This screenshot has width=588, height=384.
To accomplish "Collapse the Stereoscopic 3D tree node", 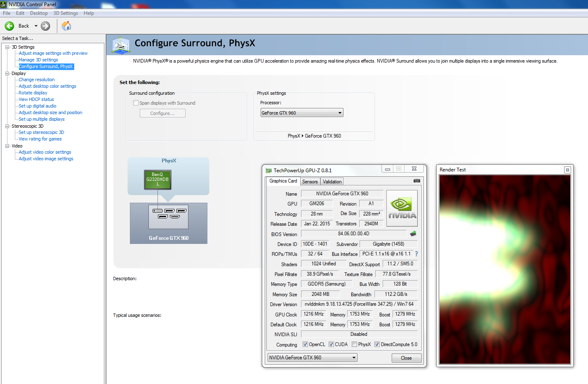I will click(x=7, y=126).
